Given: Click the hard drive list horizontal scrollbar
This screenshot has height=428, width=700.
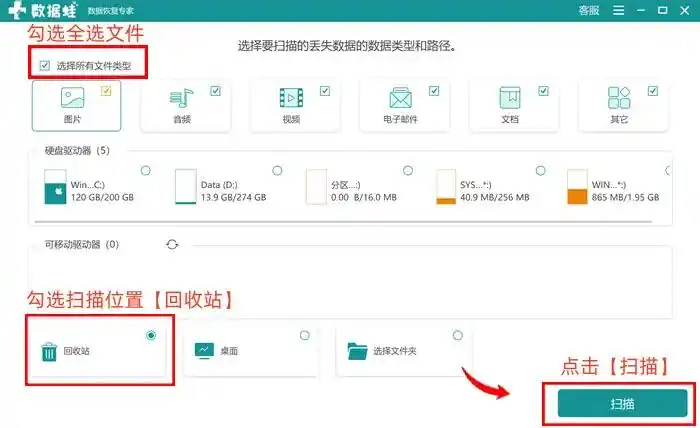Looking at the screenshot, I should tap(343, 221).
